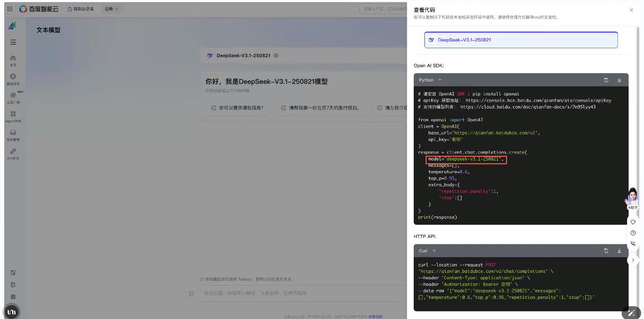644x319 pixels.
Task: Click the qianfan-docs URL in code
Action: (528, 107)
